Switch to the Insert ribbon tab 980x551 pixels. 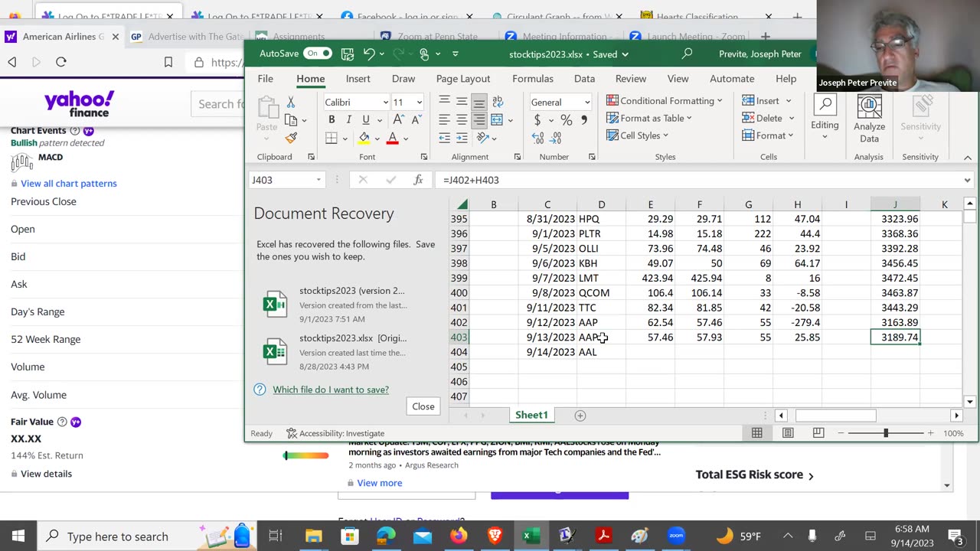pyautogui.click(x=358, y=79)
